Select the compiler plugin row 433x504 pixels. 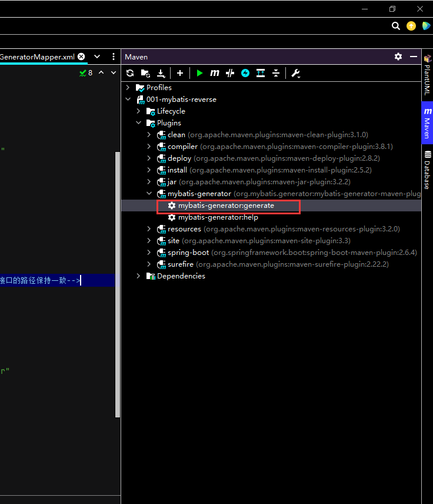(x=271, y=146)
